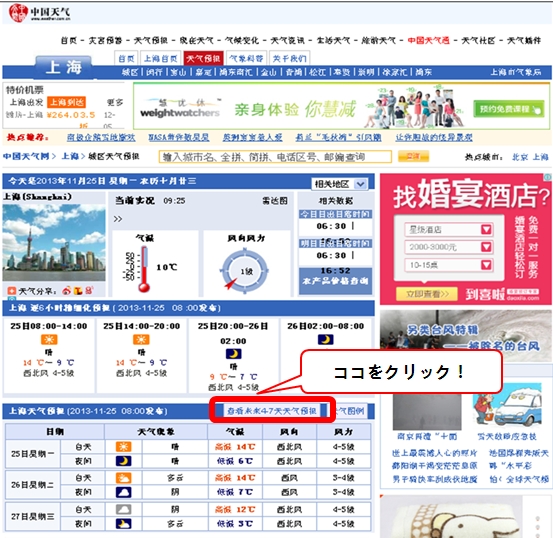This screenshot has width=553, height=538.
Task: Open the 上海市气象局 link
Action: tap(516, 72)
